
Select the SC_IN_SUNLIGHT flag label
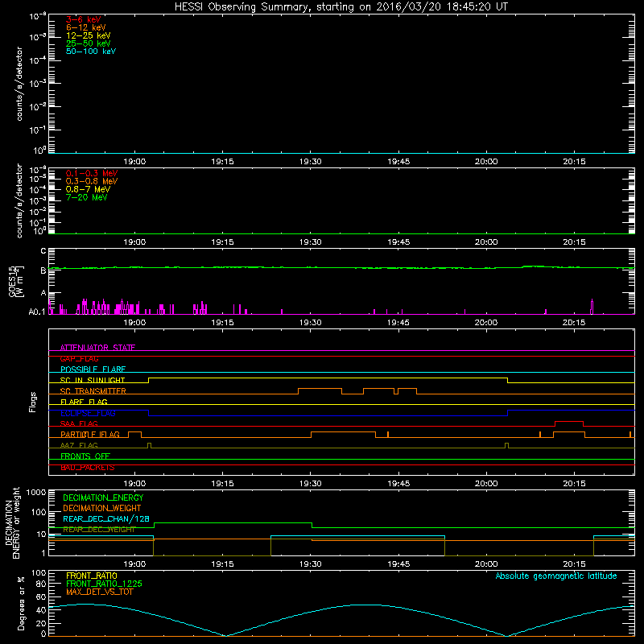tap(93, 380)
